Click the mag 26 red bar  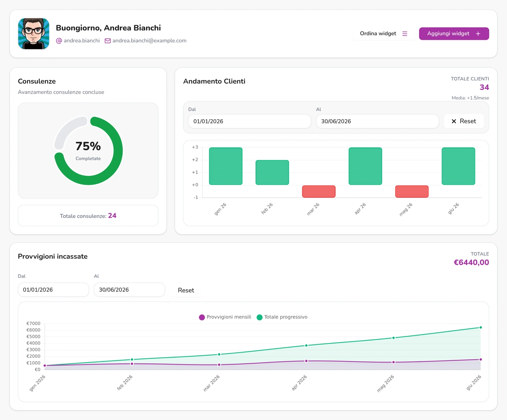tap(412, 191)
